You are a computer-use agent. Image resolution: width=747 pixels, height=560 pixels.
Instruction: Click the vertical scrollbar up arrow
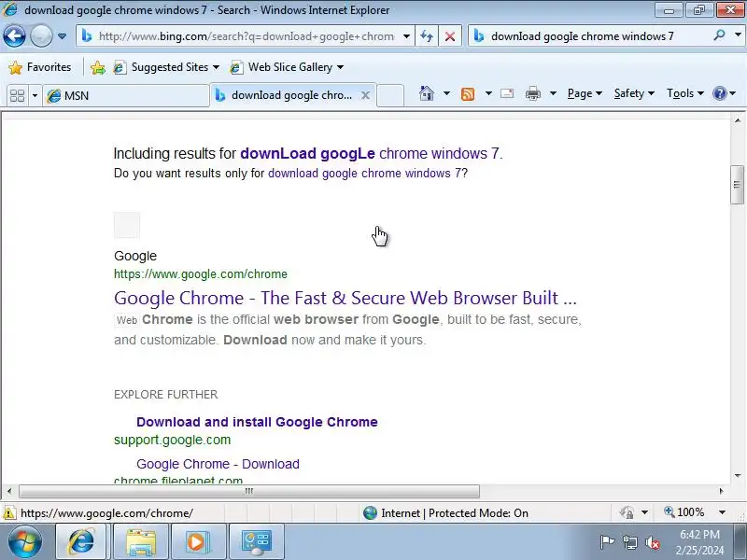point(738,120)
